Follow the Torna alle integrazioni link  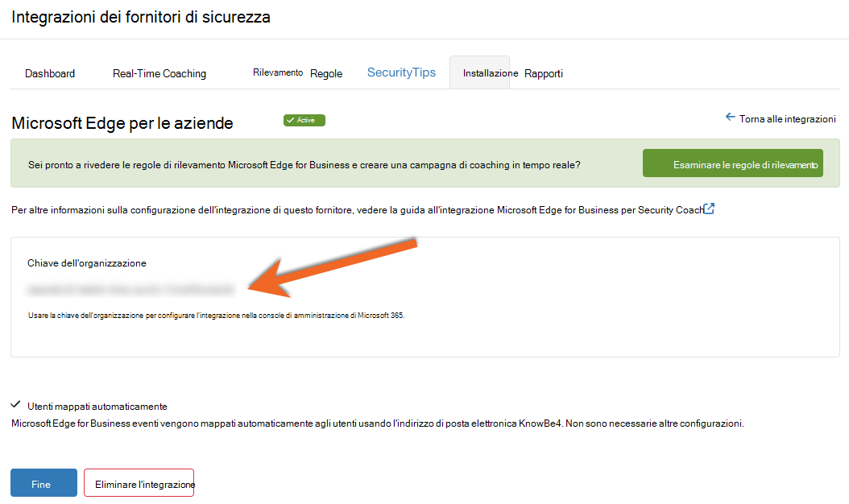point(787,119)
